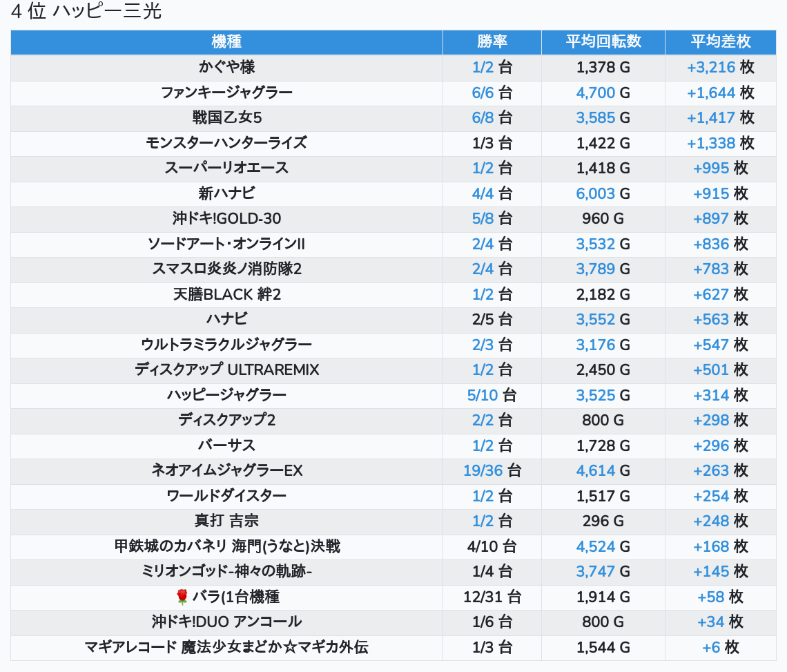Viewport: 787px width, 672px height.
Task: Select 天膳BLACK 絆2 machine name
Action: pos(226,294)
